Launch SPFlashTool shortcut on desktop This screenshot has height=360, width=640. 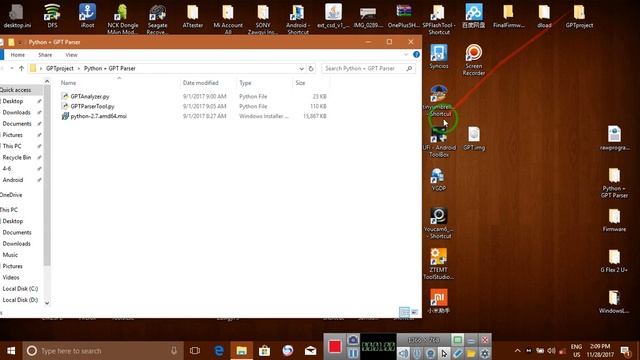click(x=439, y=19)
